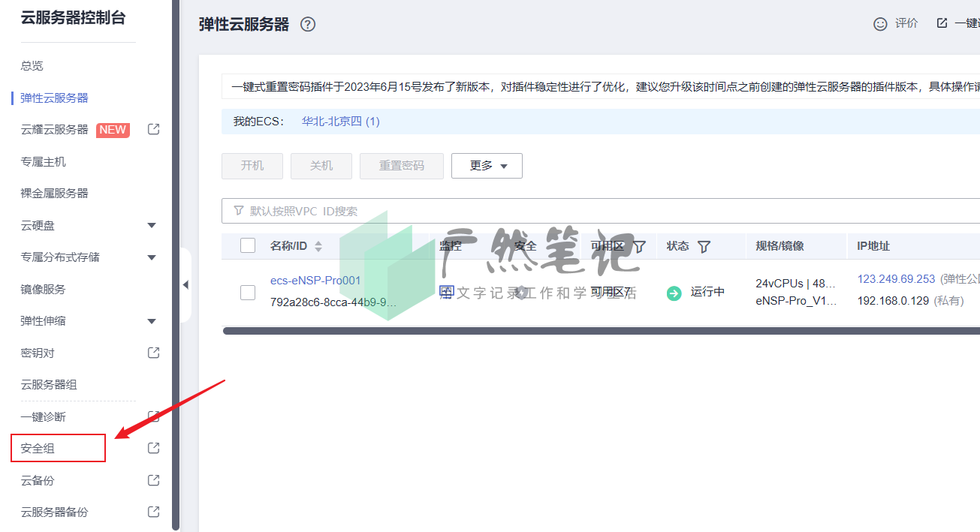Open 密钥对 in sidebar
Screen dimensions: 980x532
tap(38, 353)
